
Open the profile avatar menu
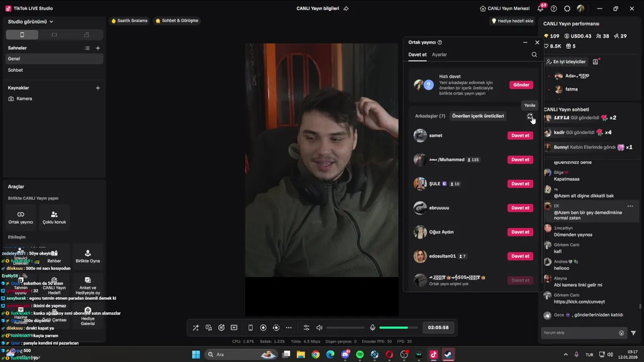pyautogui.click(x=581, y=9)
